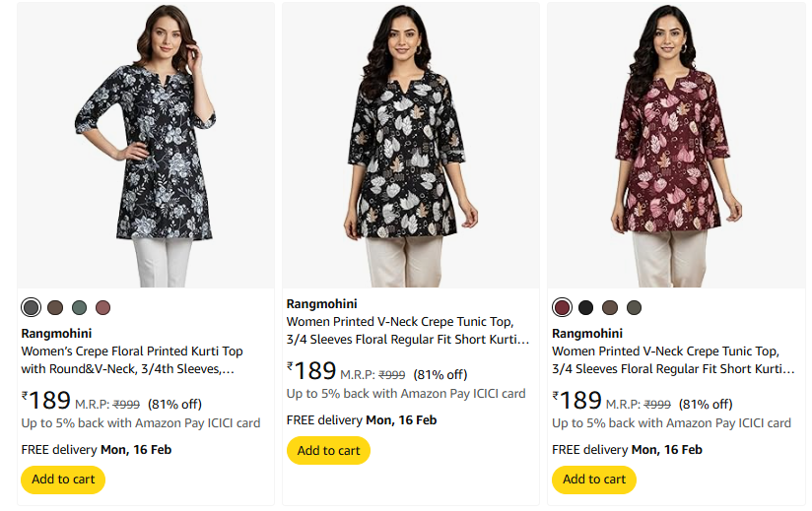812x511 pixels.
Task: View the maroon leaf-print tunic product image
Action: click(x=676, y=145)
